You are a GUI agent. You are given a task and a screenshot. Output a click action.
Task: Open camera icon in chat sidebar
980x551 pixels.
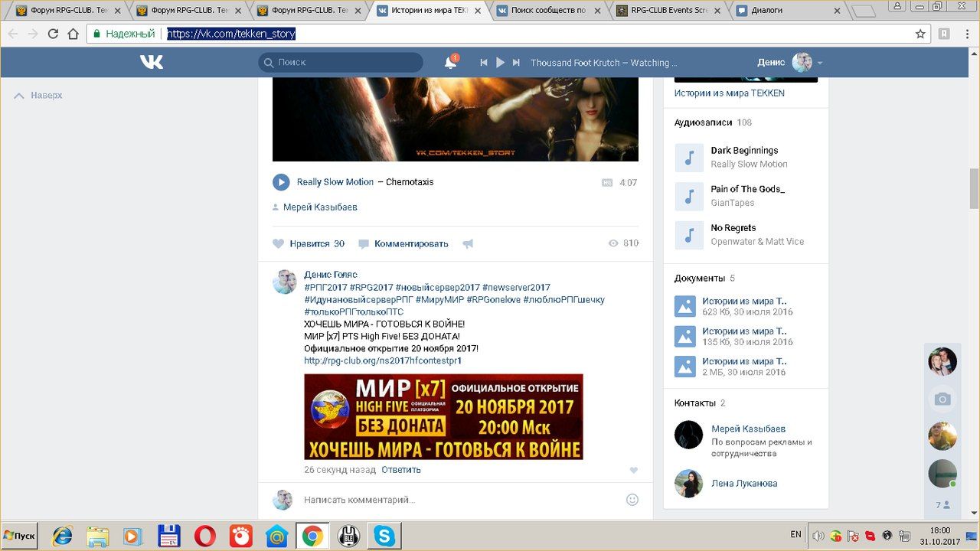point(942,399)
